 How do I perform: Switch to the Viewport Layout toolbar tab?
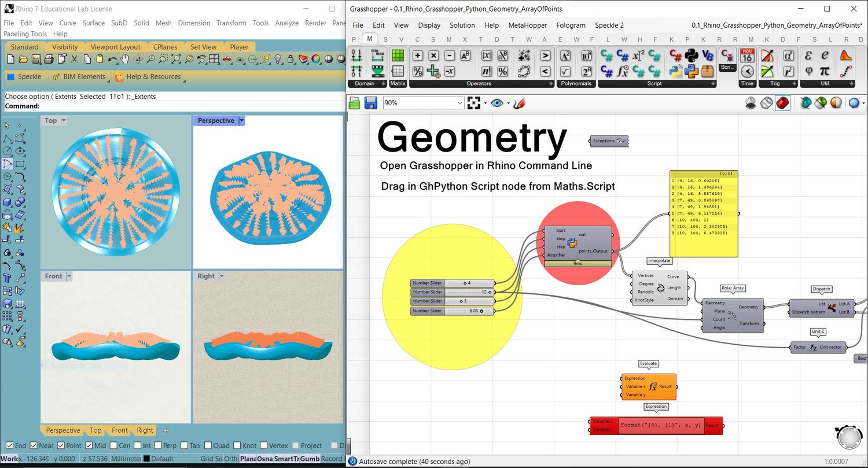click(115, 47)
